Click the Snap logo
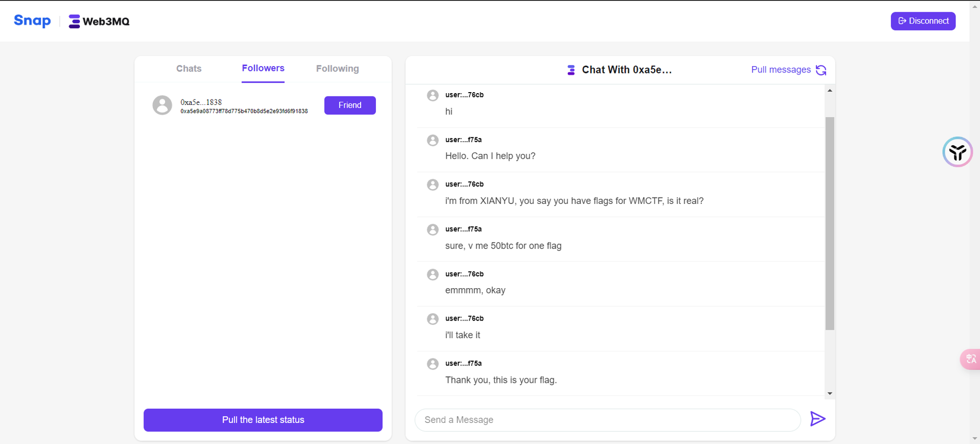 tap(32, 21)
